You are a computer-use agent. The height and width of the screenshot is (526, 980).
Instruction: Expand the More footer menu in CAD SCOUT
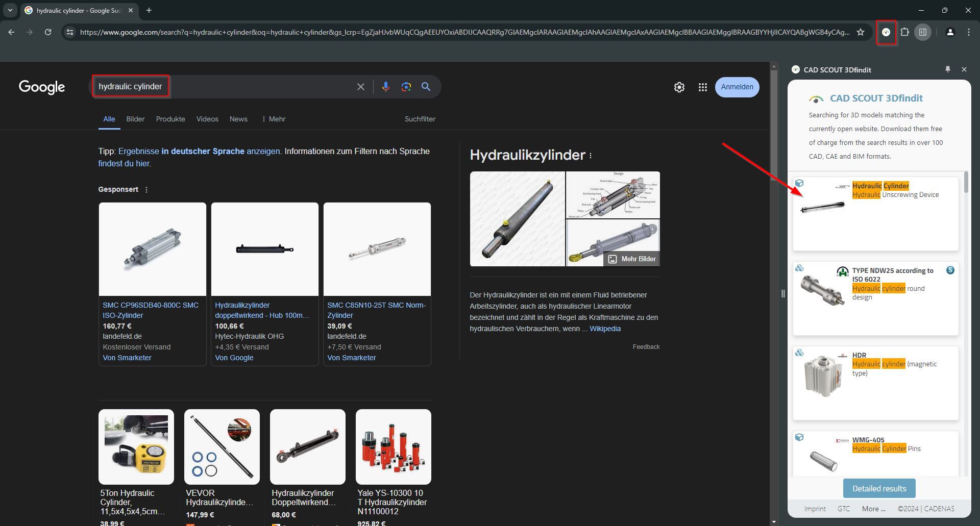[x=873, y=509]
